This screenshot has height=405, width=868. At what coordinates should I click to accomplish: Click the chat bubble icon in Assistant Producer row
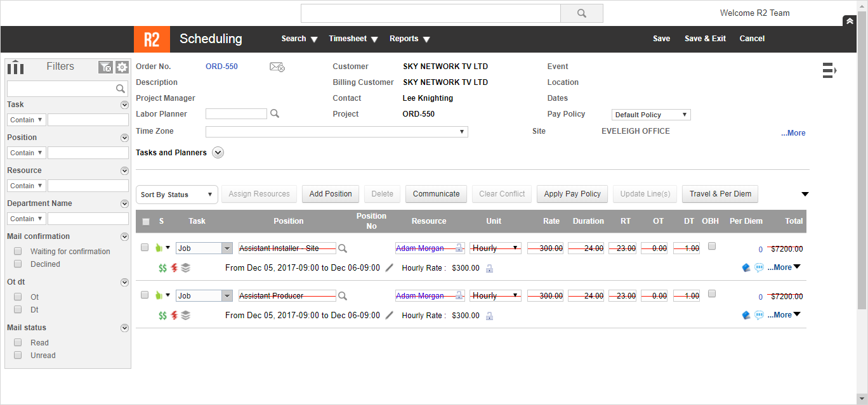pos(759,315)
